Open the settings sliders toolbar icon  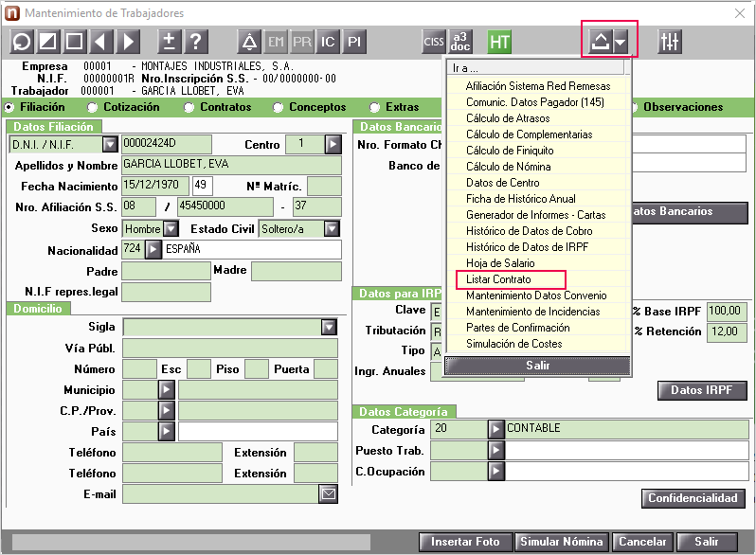tap(670, 42)
